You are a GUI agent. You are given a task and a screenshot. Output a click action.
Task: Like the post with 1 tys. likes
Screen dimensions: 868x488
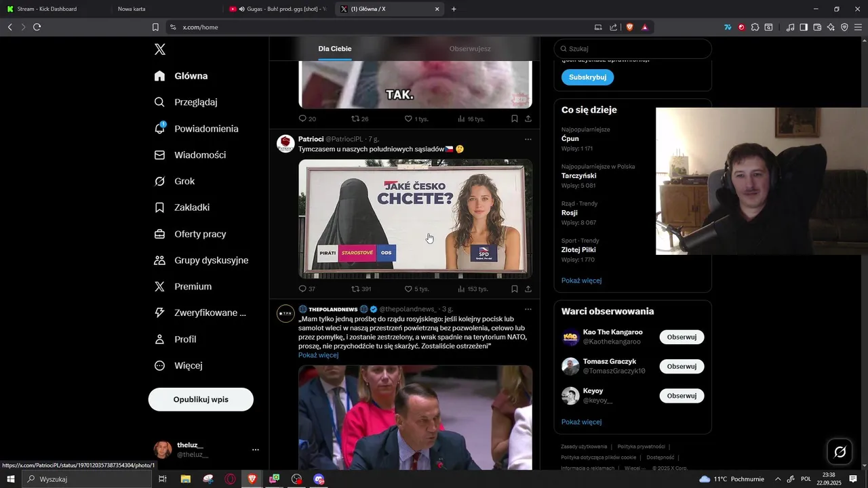pos(416,119)
